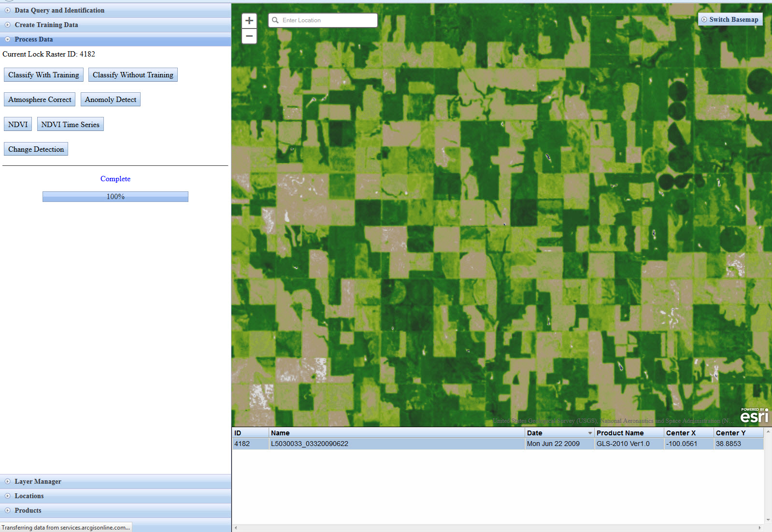Image resolution: width=772 pixels, height=532 pixels.
Task: Expand the Create Training Data section
Action: tap(46, 25)
